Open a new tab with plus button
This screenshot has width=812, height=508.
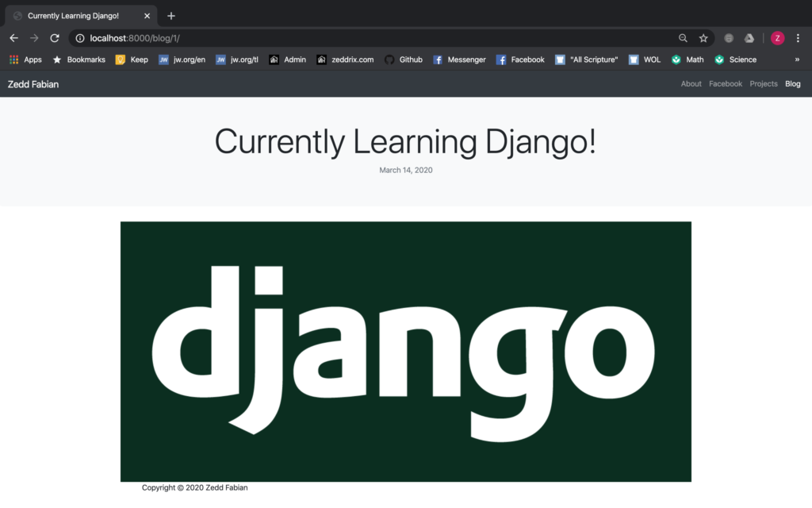click(171, 16)
